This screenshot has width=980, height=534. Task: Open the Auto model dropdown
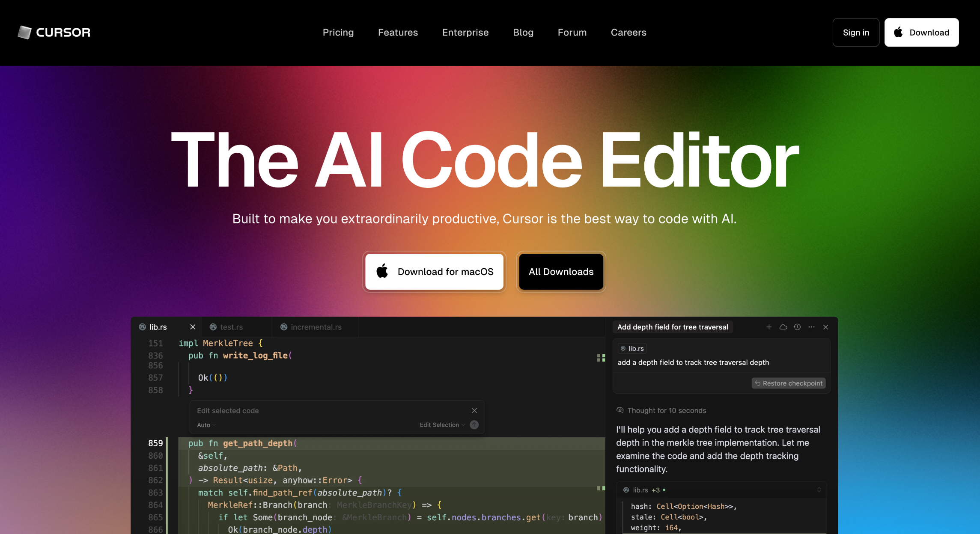tap(206, 425)
